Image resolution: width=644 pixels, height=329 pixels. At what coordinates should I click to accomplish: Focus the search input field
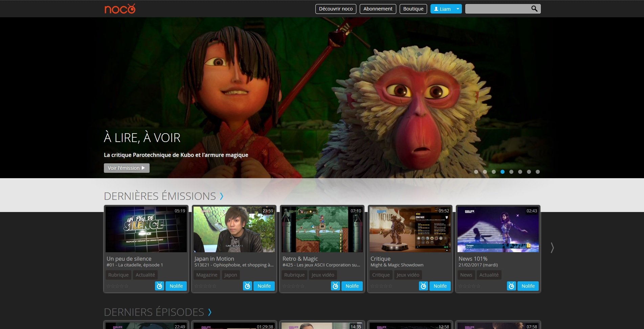click(497, 9)
